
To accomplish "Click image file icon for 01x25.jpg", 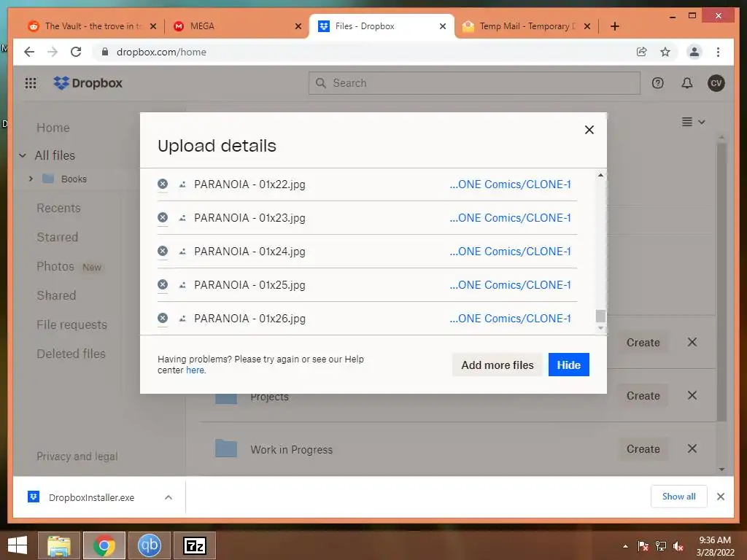I will pyautogui.click(x=182, y=285).
